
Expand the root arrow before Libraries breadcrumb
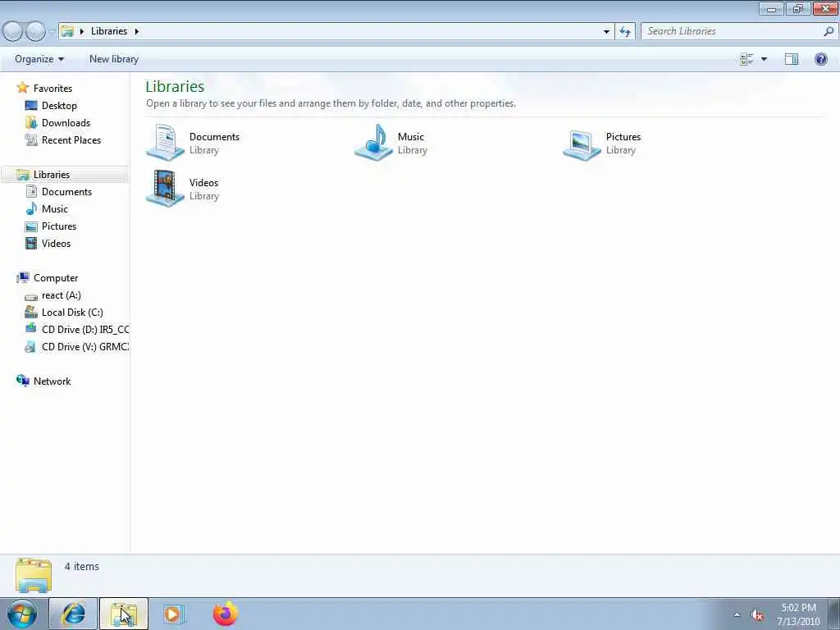click(x=81, y=31)
